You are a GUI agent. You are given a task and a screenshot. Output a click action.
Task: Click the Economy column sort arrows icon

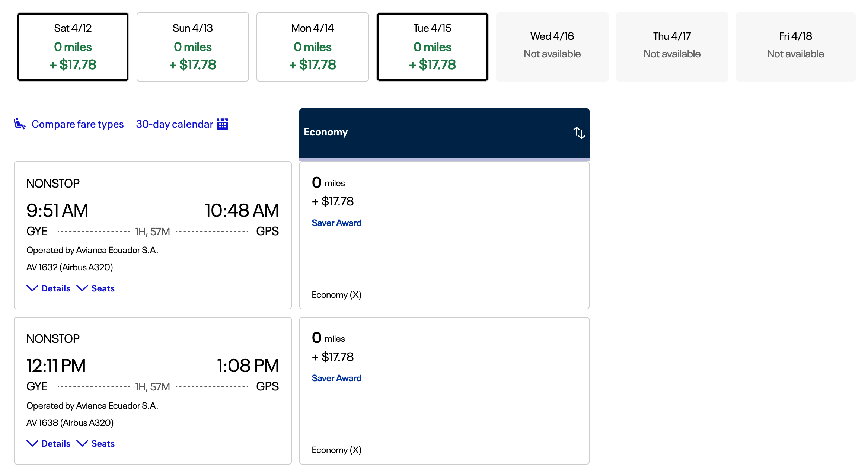[x=579, y=133]
